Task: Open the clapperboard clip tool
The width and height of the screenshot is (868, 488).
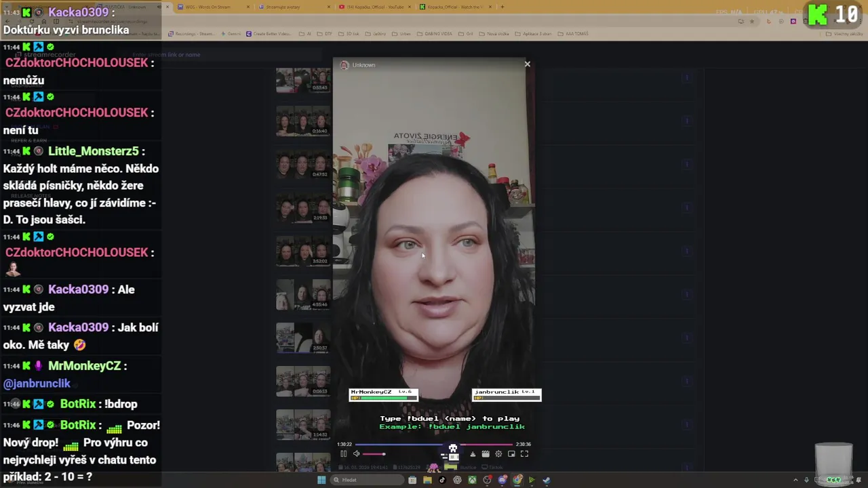Action: point(486,454)
